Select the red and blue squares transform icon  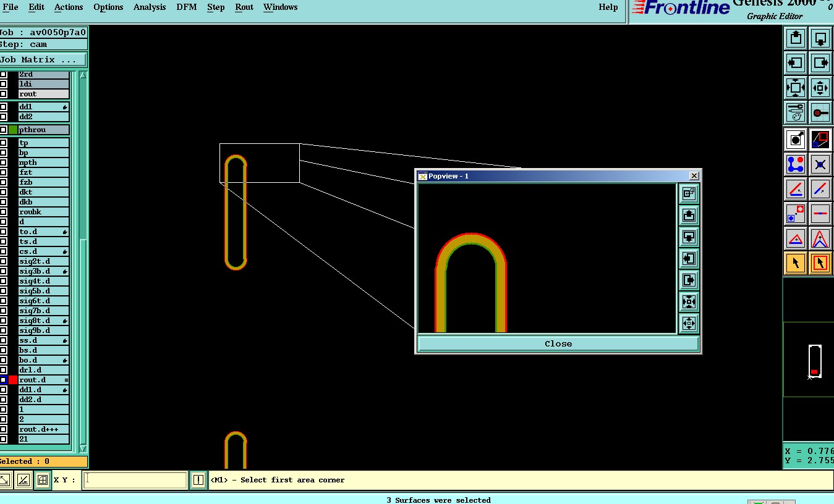820,139
